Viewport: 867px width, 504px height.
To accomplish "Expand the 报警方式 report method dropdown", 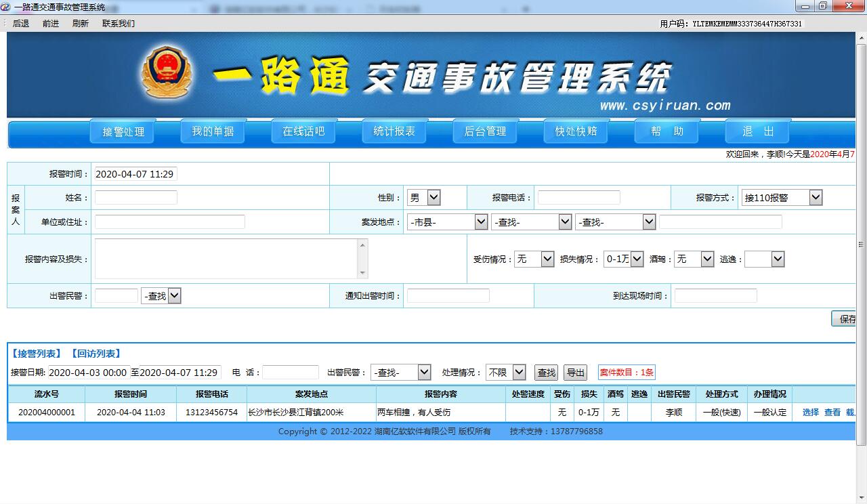I will click(x=816, y=197).
